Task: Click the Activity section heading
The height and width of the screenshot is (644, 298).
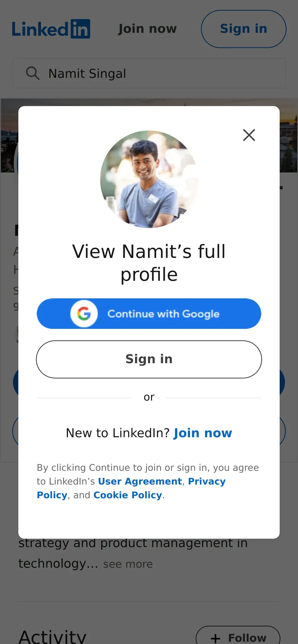Action: [52, 637]
